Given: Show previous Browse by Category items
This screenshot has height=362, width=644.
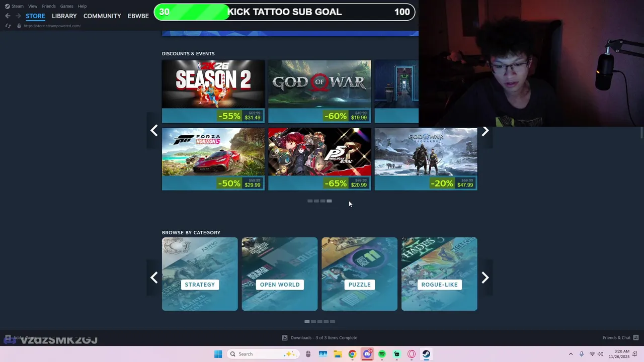Looking at the screenshot, I should coord(154,278).
